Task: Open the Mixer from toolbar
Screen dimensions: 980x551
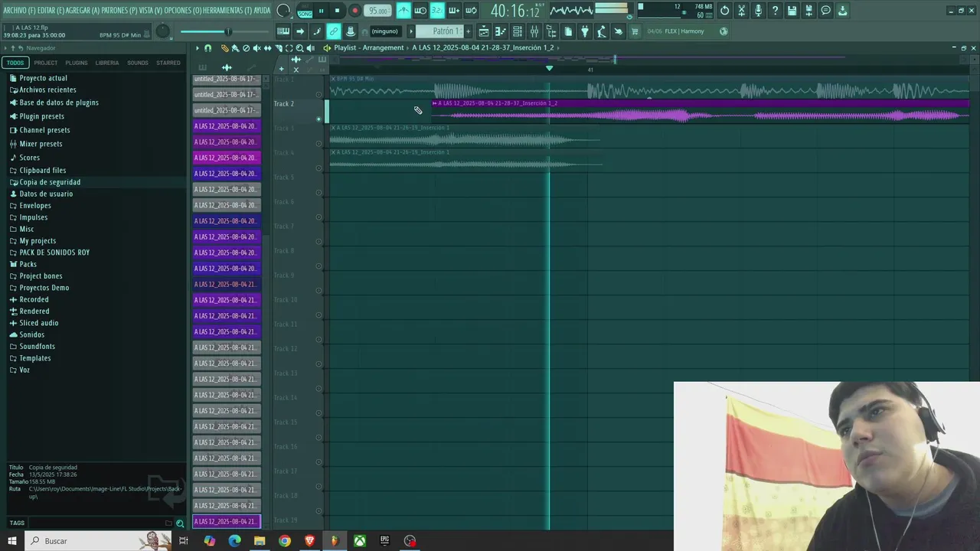Action: pos(534,31)
